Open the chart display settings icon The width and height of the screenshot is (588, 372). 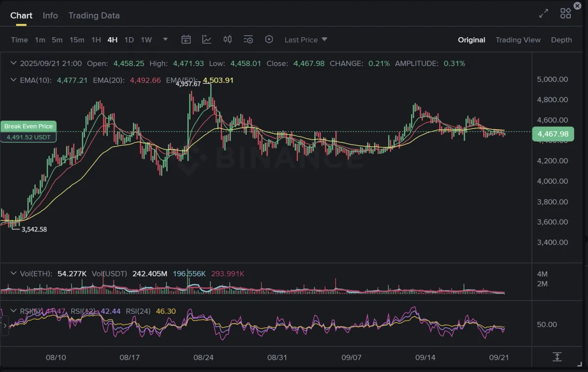coord(248,40)
